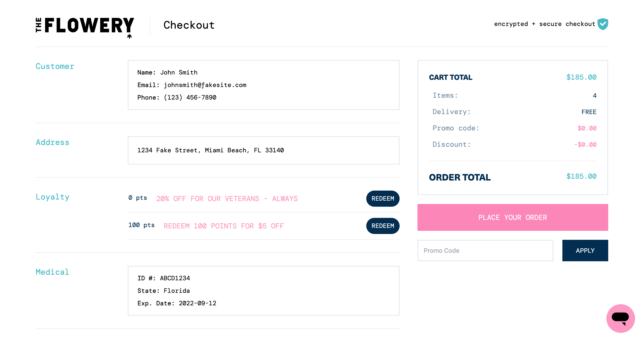This screenshot has height=340, width=644.
Task: Redeem 100 points for $5 off
Action: (383, 226)
